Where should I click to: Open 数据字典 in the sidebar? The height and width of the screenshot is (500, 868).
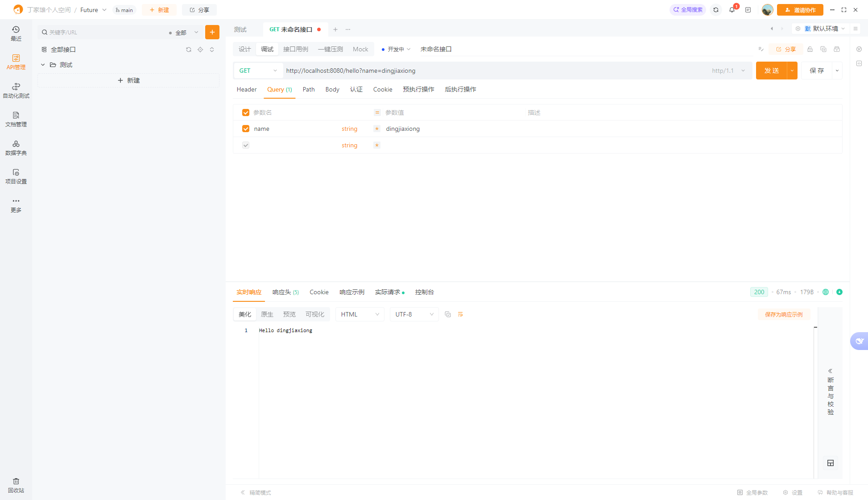coord(16,148)
